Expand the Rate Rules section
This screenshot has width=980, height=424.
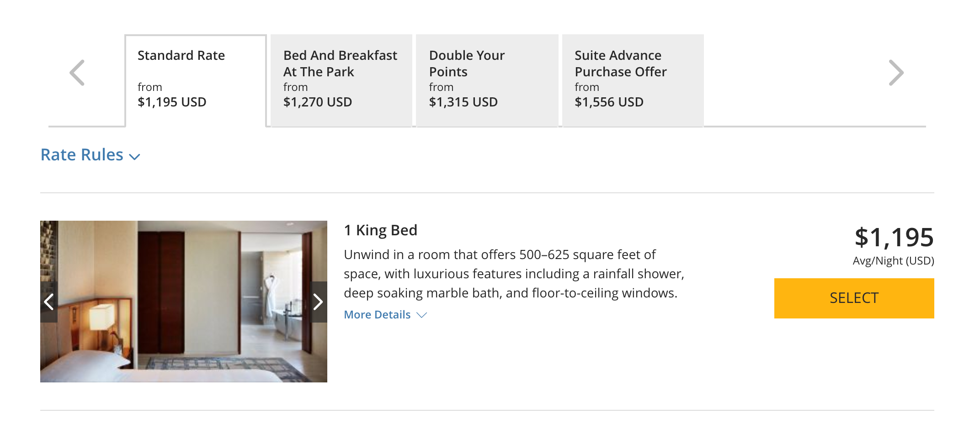[x=82, y=155]
